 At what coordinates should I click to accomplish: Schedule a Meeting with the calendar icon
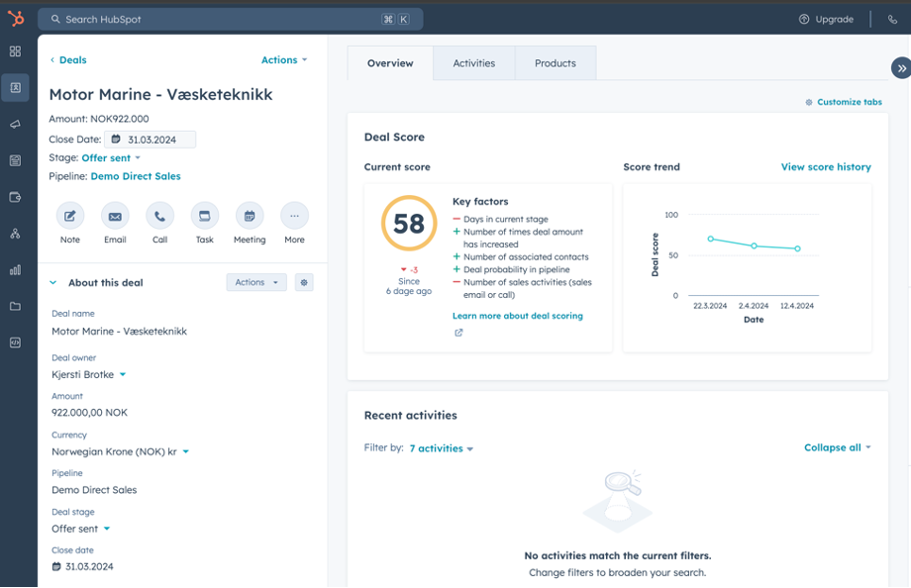click(x=250, y=216)
